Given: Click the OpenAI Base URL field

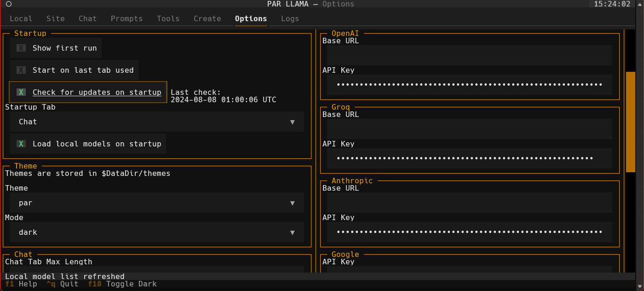Looking at the screenshot, I should click(469, 55).
